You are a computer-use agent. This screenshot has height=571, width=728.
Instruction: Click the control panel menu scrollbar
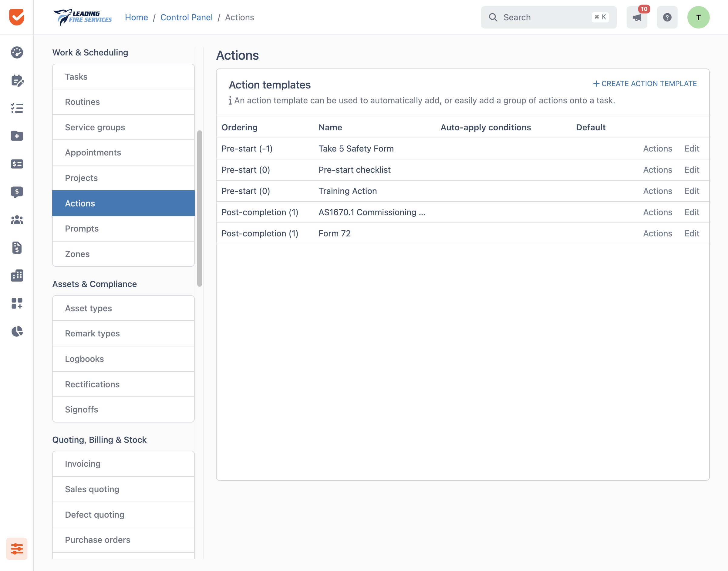pyautogui.click(x=199, y=209)
